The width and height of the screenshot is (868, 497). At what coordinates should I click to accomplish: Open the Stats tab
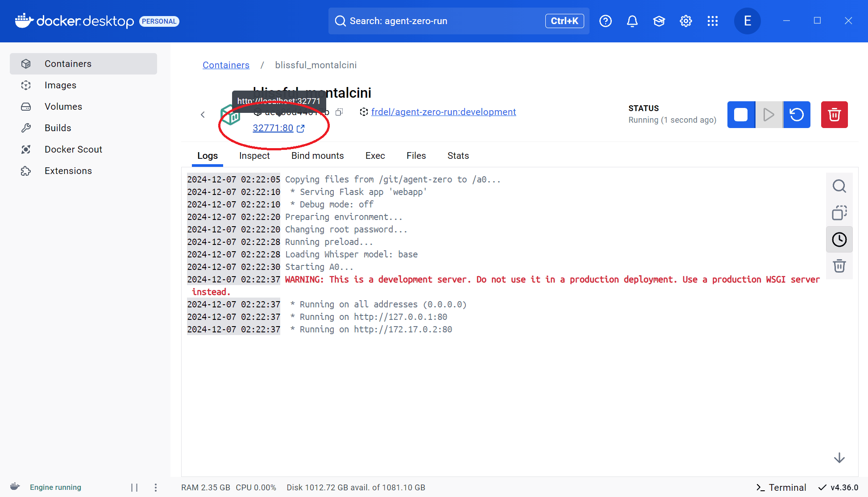[458, 156]
